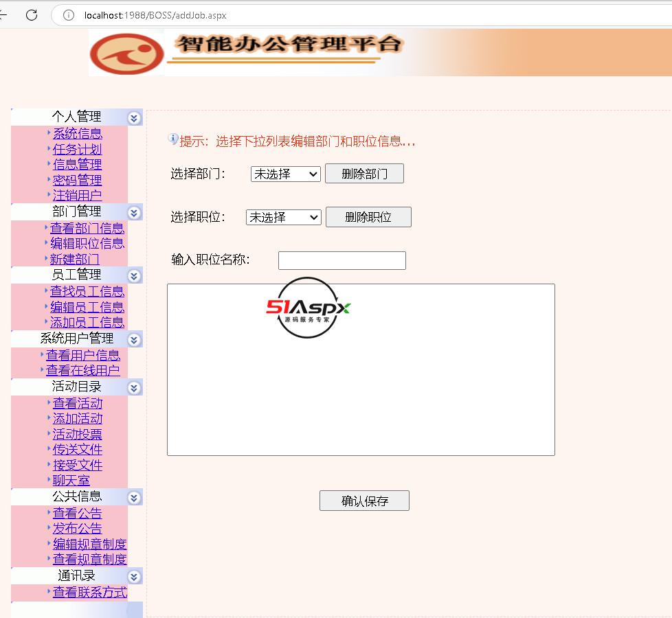The height and width of the screenshot is (618, 672).
Task: Open the 编辑员工信息 link
Action: [x=87, y=307]
